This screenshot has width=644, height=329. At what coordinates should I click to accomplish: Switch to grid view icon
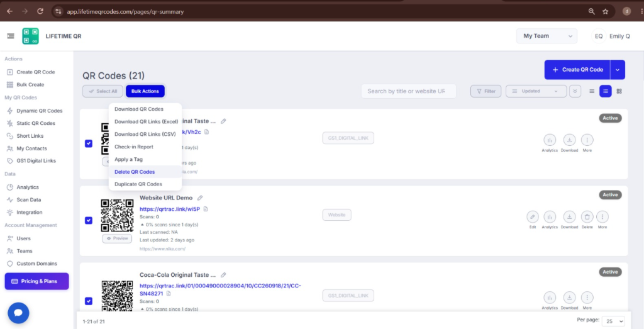point(619,91)
